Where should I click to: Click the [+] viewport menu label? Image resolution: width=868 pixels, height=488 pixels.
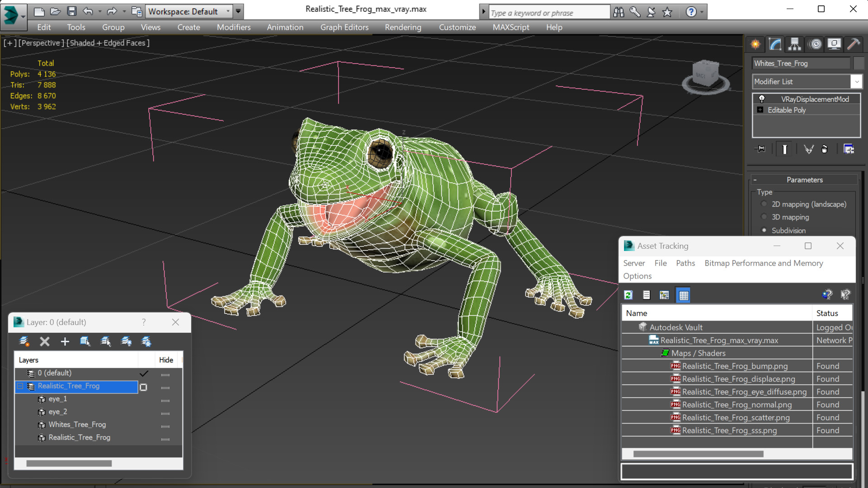point(10,43)
